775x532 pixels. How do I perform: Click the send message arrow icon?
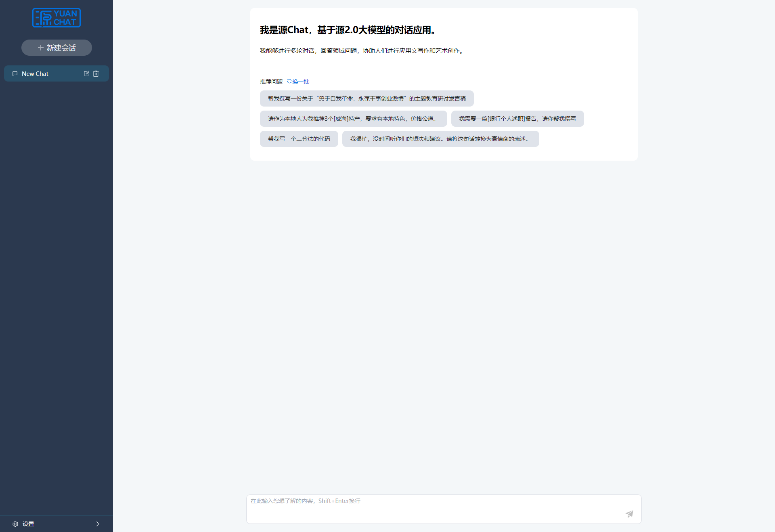pos(629,513)
